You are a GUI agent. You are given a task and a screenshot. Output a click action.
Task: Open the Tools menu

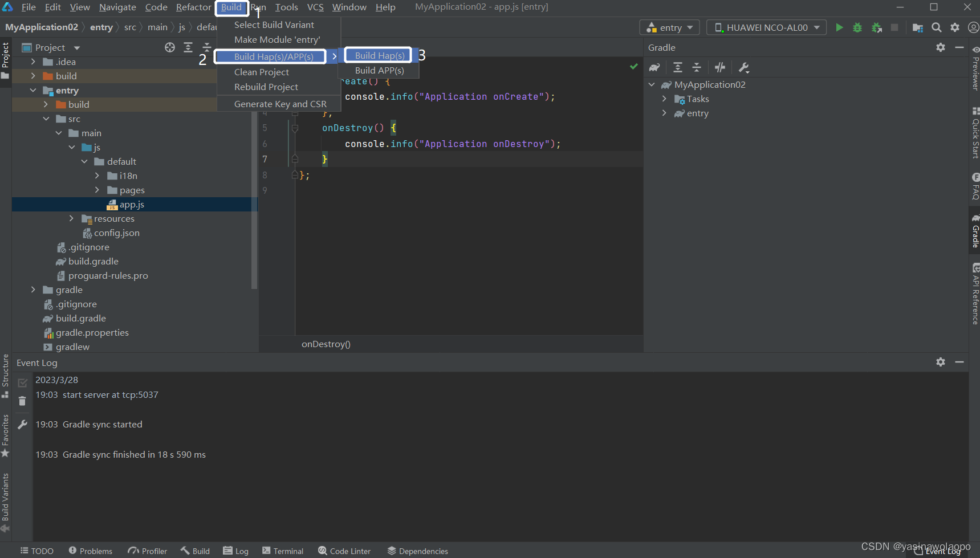tap(286, 7)
